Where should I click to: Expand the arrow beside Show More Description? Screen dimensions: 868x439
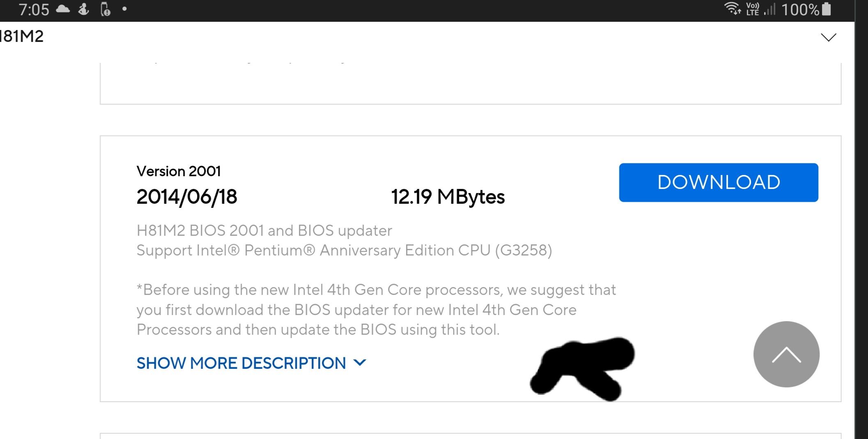[x=360, y=363]
